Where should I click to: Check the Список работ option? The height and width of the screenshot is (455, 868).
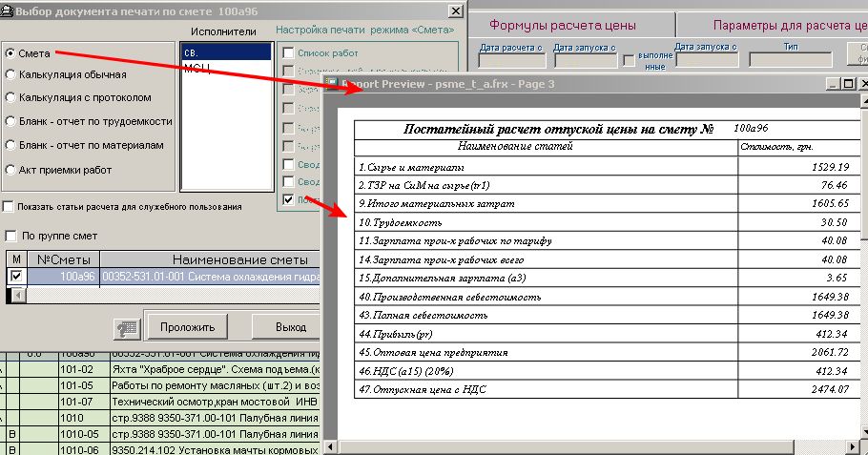288,53
